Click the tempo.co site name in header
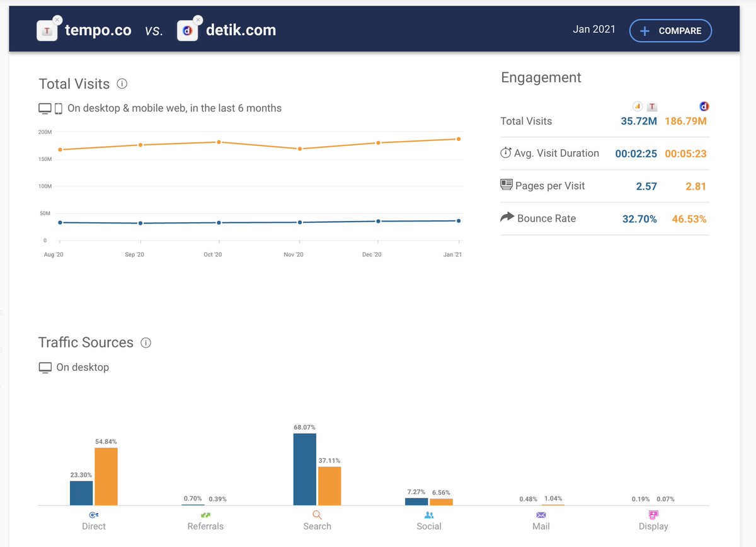This screenshot has width=756, height=547. coord(98,30)
